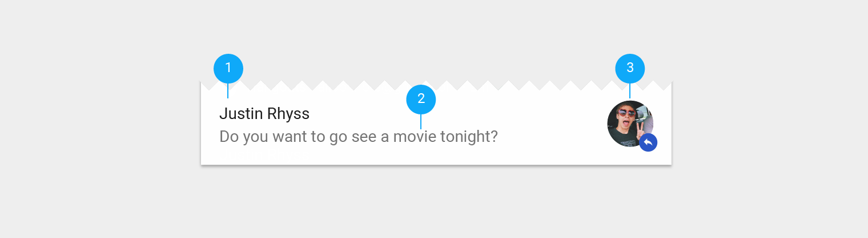Click the sender name Justin Rhyss
Viewport: 868px width, 238px height.
(x=264, y=114)
